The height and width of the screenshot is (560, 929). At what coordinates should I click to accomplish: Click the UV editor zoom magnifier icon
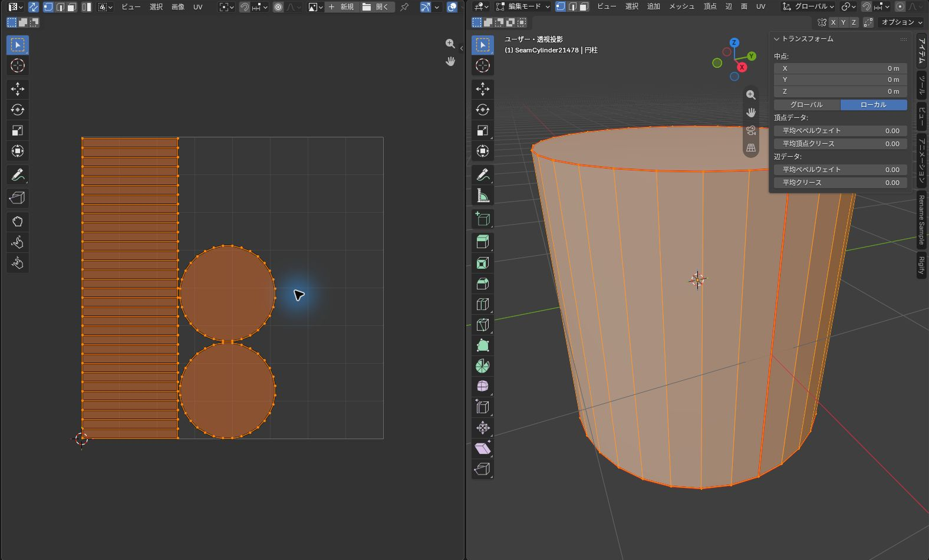pos(450,44)
